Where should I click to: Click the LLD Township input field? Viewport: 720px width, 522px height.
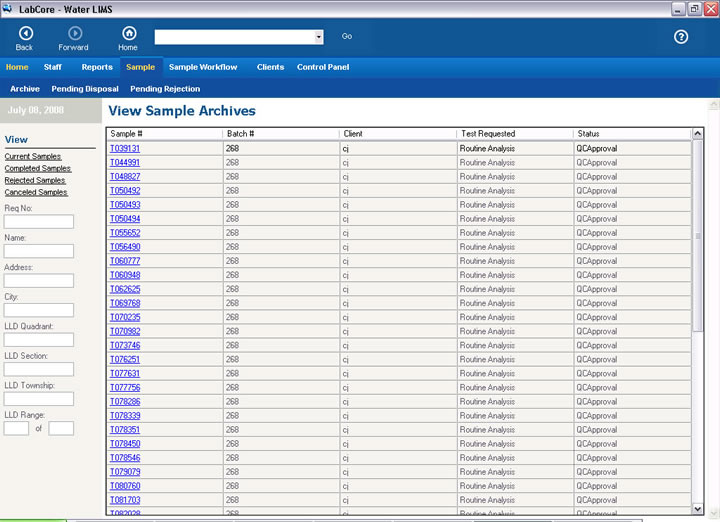click(39, 399)
